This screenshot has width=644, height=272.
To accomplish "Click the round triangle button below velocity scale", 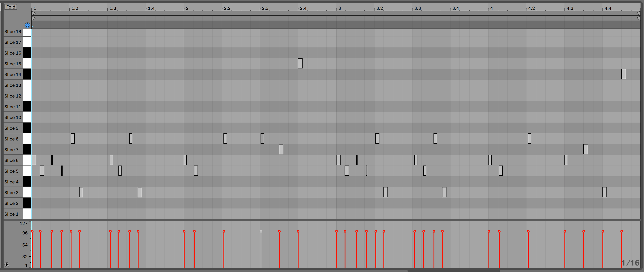I will [7, 264].
